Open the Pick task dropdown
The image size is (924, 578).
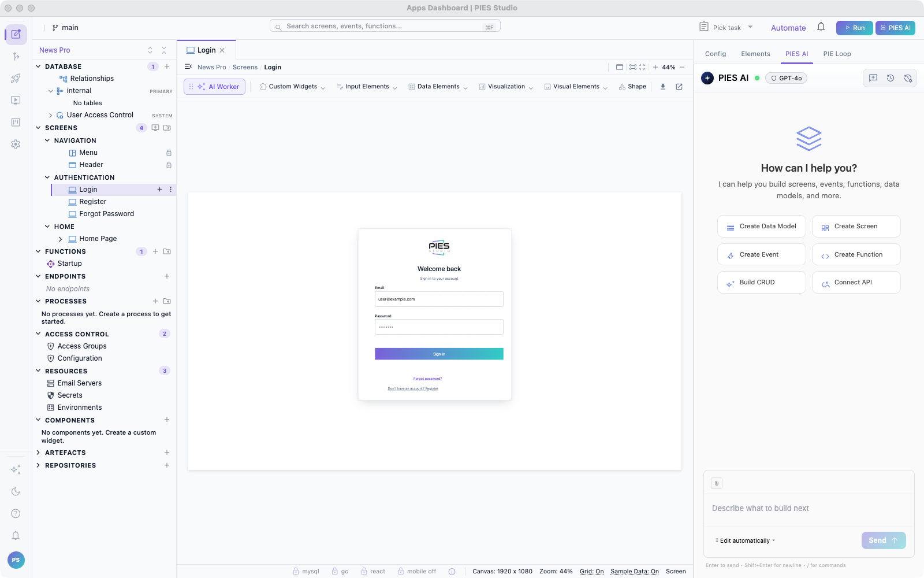coord(726,27)
